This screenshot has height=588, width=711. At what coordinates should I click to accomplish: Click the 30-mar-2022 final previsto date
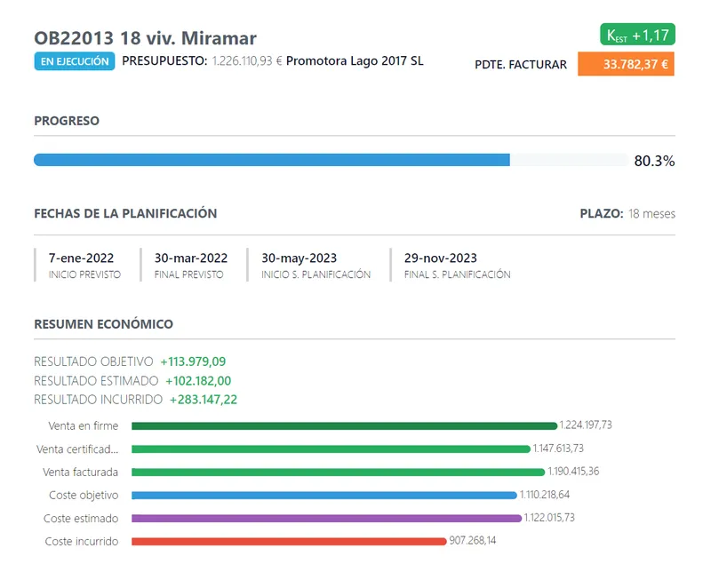191,258
